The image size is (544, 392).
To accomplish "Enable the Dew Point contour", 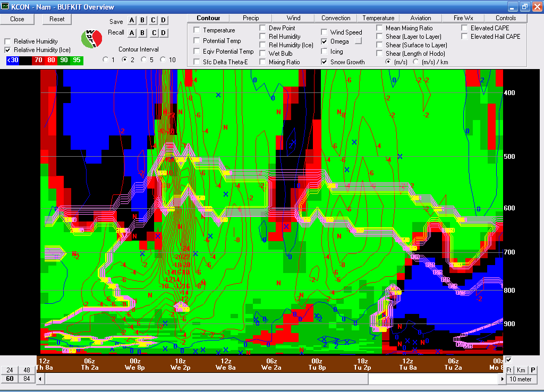I will pos(262,28).
